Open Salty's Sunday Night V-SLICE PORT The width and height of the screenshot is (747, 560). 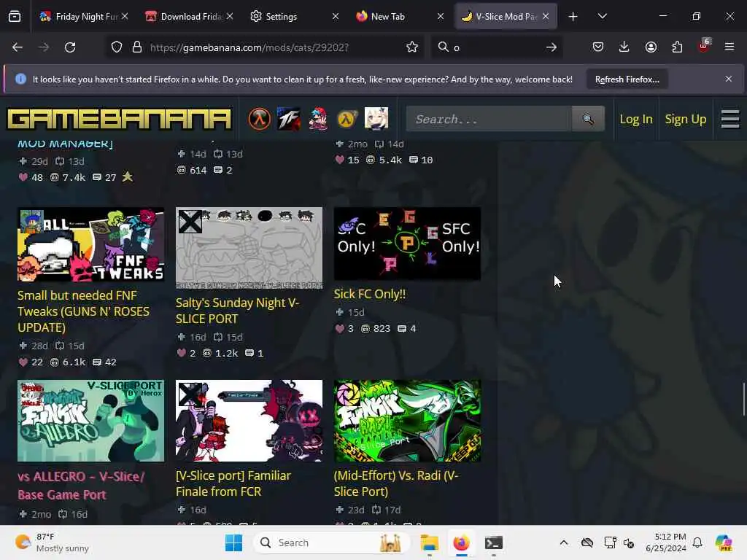pyautogui.click(x=237, y=311)
